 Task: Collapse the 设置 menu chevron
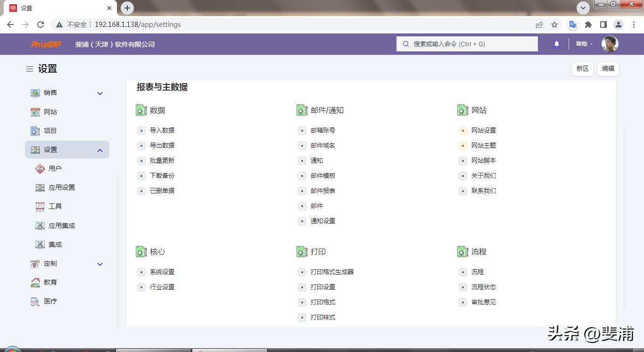(99, 150)
